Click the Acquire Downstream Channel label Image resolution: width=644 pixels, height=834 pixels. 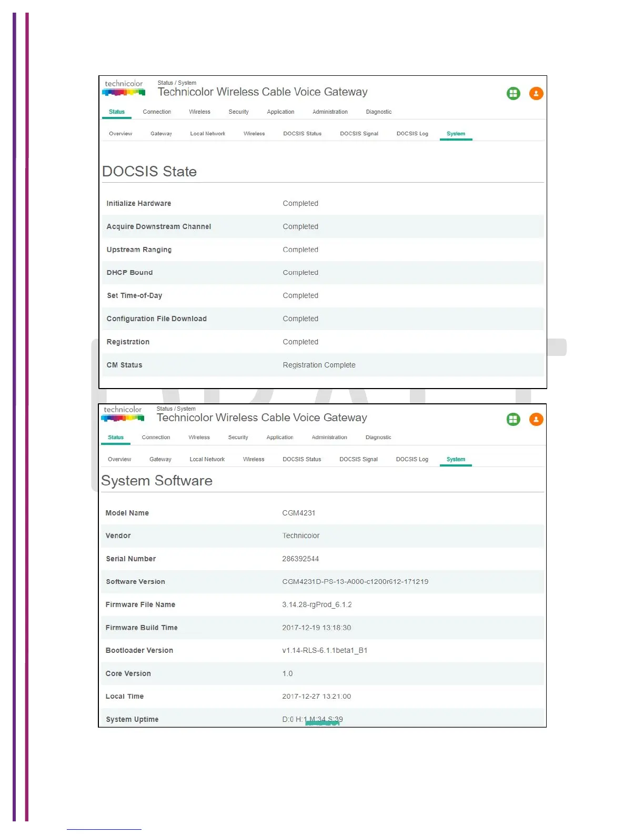coord(158,227)
